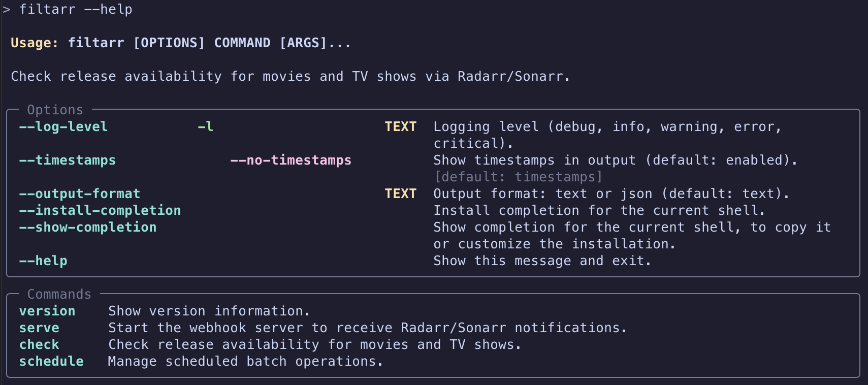Click the 'COMMAND' usage word

pyautogui.click(x=242, y=43)
